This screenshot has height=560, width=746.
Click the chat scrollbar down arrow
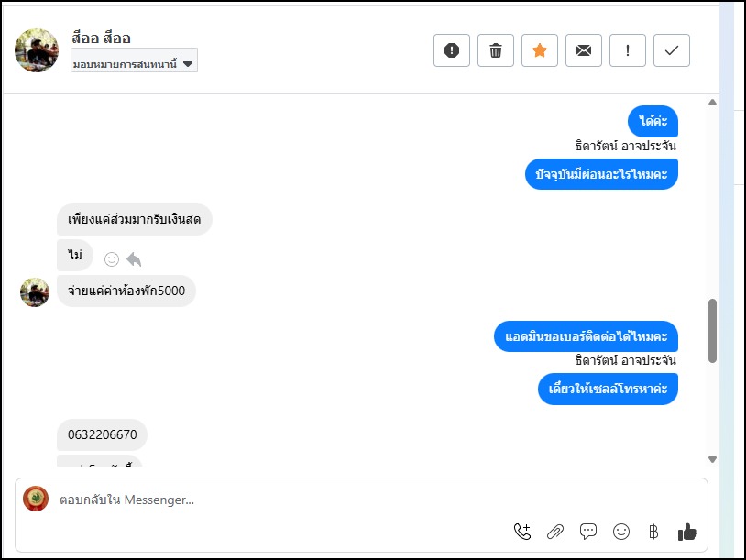pos(712,459)
